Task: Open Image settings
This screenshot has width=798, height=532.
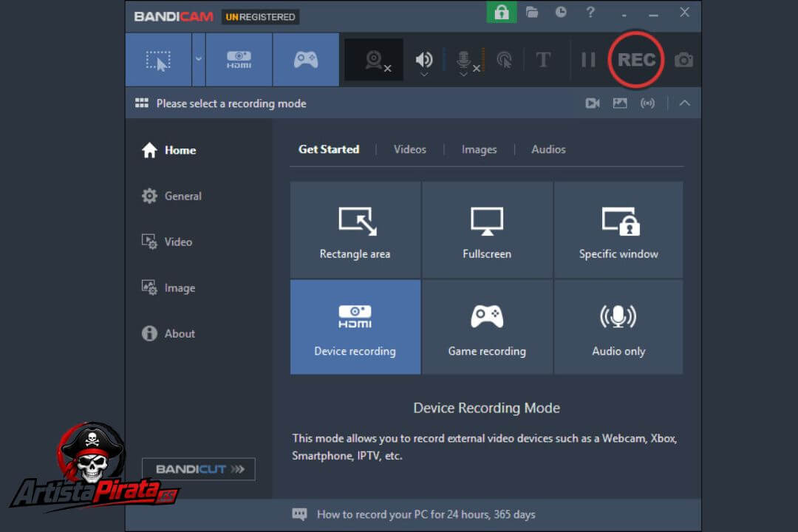Action: [x=168, y=287]
